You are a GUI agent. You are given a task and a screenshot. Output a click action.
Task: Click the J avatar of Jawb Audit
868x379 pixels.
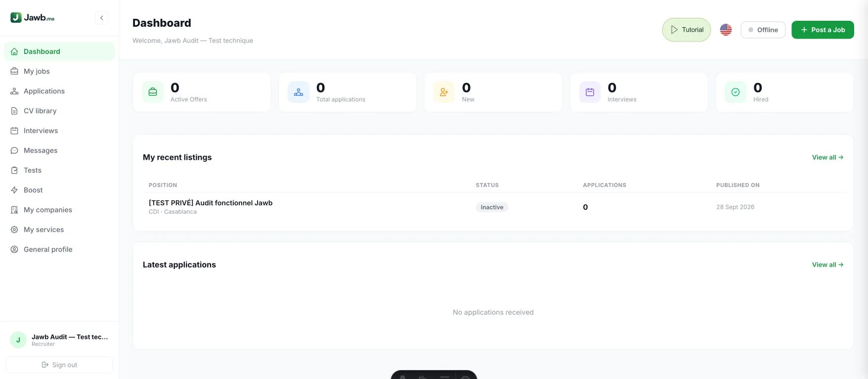(18, 340)
